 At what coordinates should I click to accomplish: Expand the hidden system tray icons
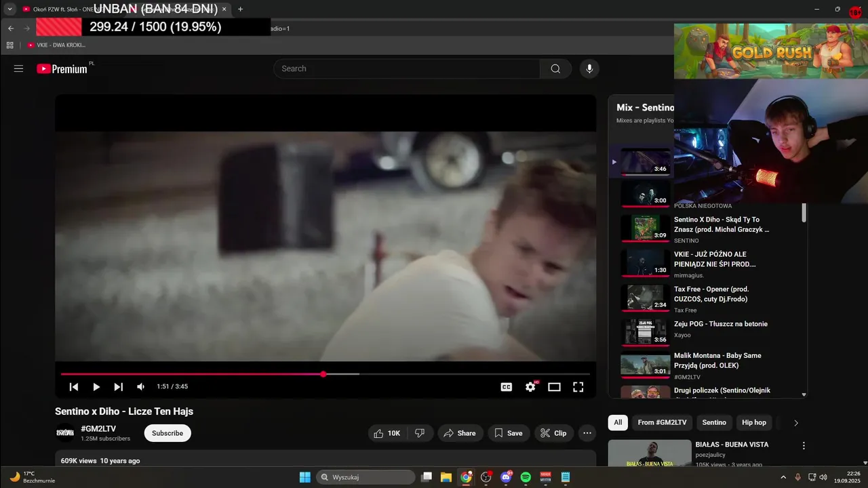pos(783,477)
